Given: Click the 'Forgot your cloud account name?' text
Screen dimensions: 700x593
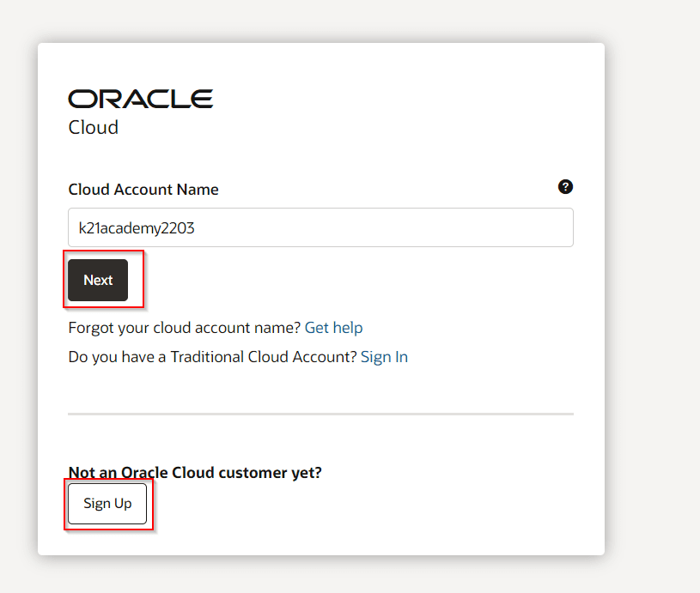Looking at the screenshot, I should coord(184,328).
